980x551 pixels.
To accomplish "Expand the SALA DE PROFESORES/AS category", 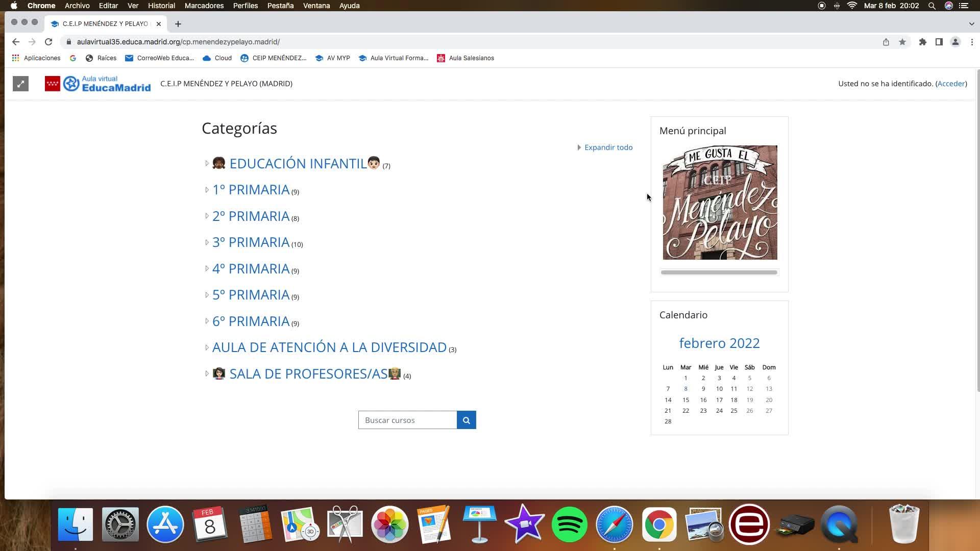I will pos(207,374).
